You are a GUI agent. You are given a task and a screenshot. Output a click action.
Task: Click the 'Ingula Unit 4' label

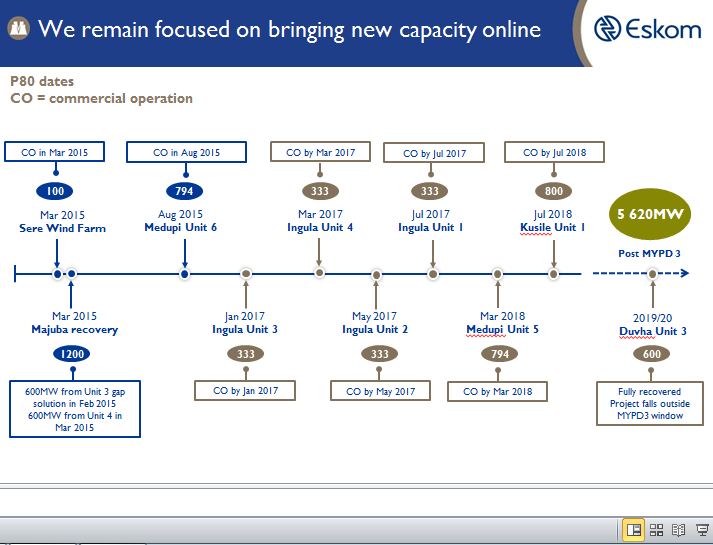[x=320, y=227]
